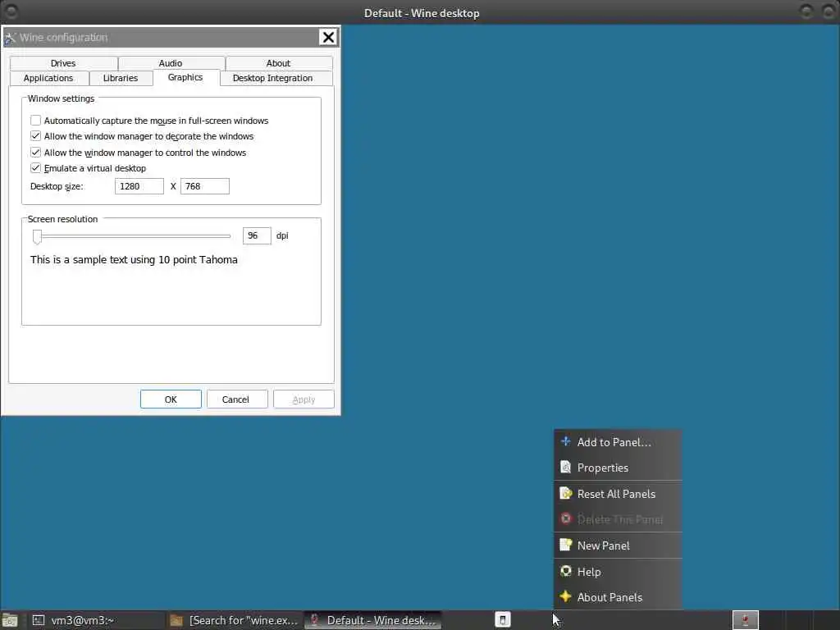Click the wine glass icon of Default taskbar entry

(x=315, y=620)
